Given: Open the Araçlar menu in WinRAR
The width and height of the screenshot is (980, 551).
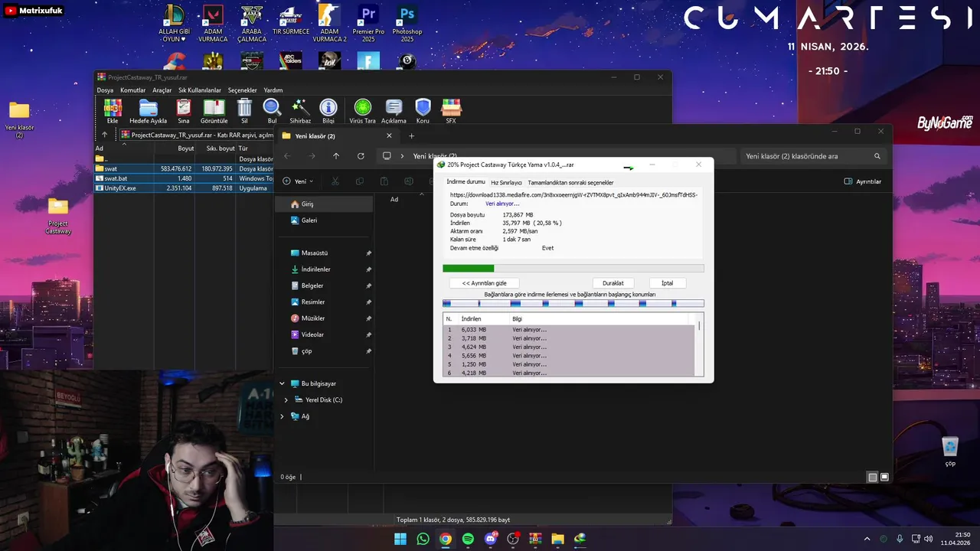Looking at the screenshot, I should (162, 90).
